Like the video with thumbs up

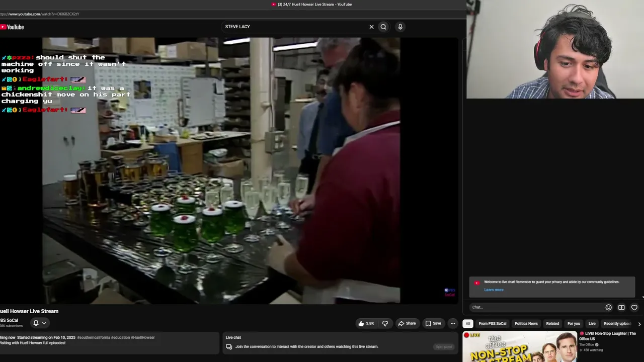[366, 323]
